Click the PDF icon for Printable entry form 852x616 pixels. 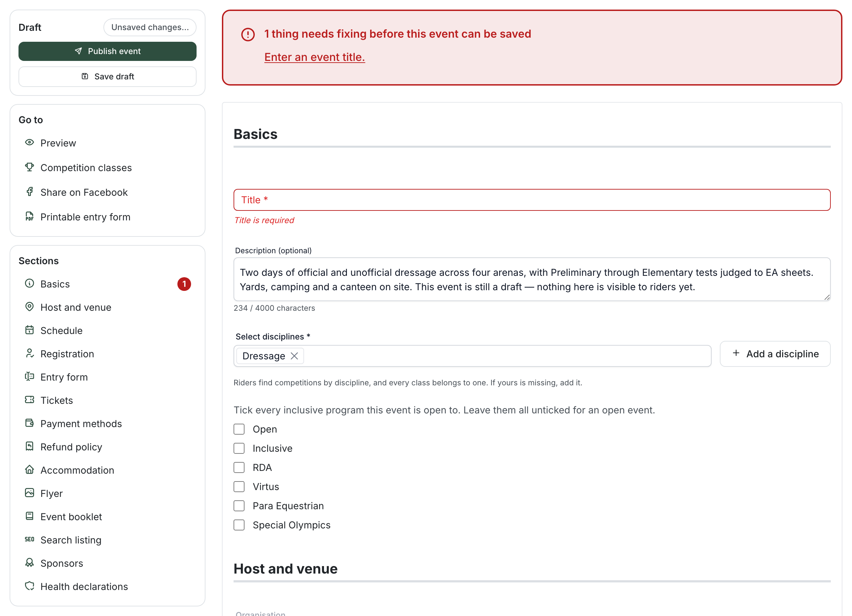(x=29, y=217)
